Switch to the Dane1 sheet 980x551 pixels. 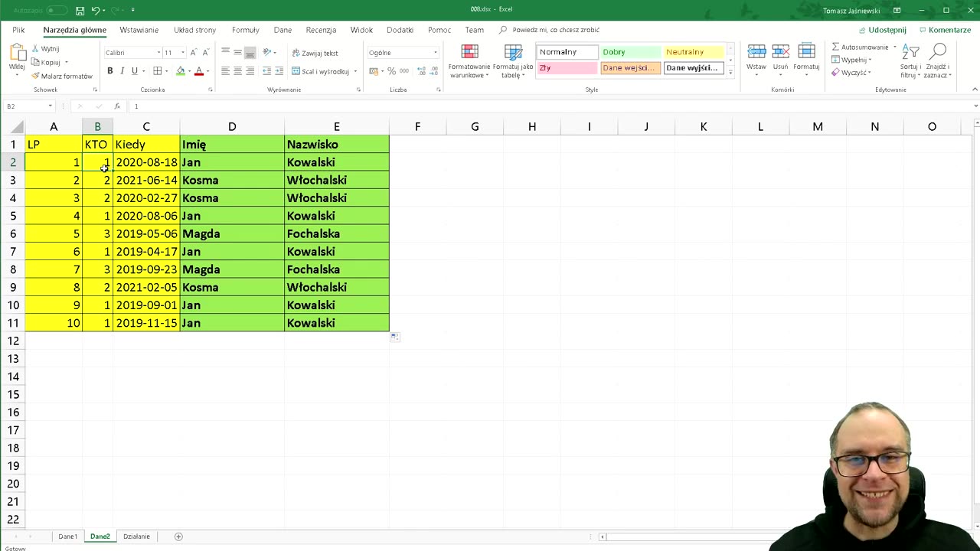pyautogui.click(x=67, y=536)
